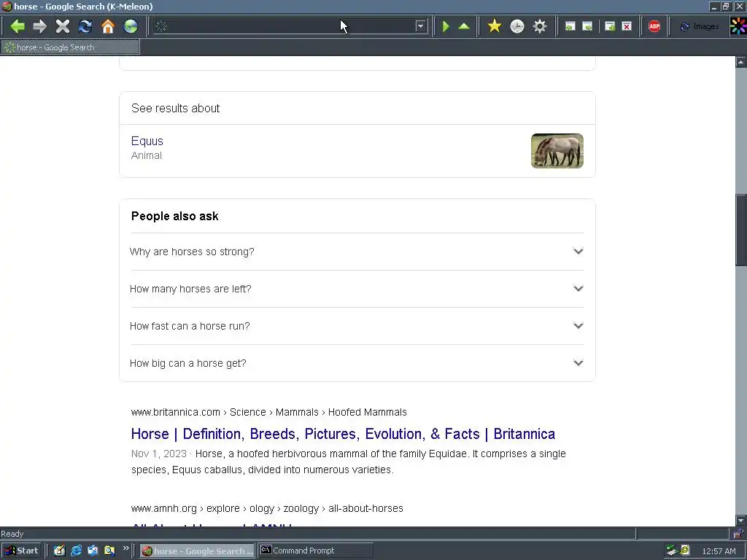Expand 'How many horses are left?'
This screenshot has height=560, width=747.
point(356,289)
